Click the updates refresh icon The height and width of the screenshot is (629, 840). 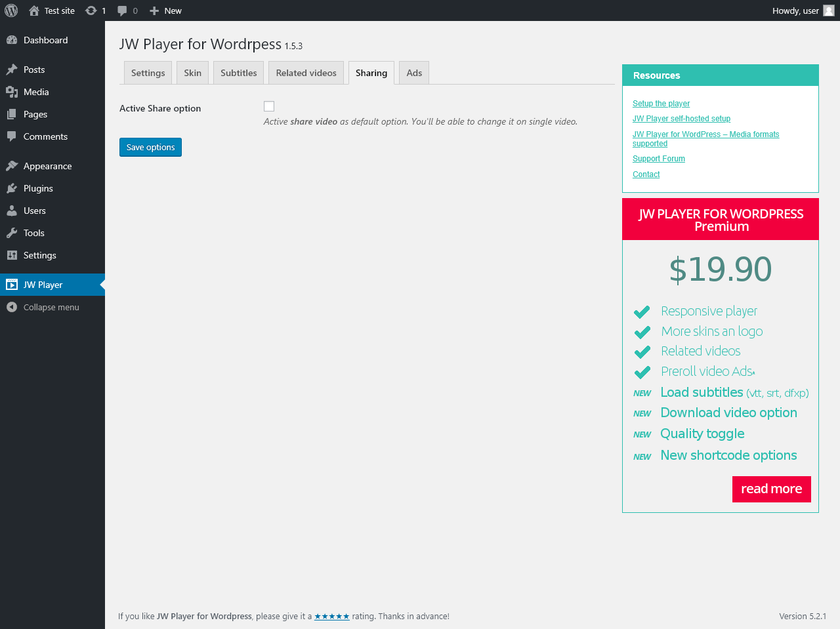91,10
